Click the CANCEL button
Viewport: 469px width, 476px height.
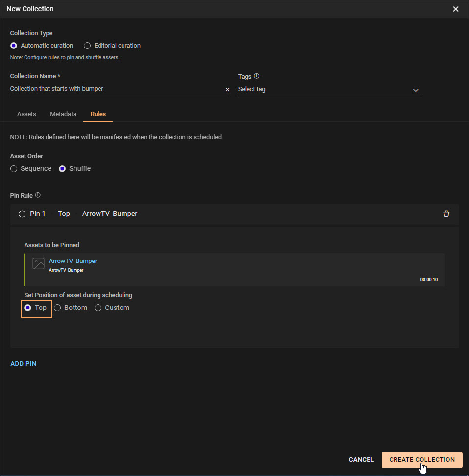point(361,460)
